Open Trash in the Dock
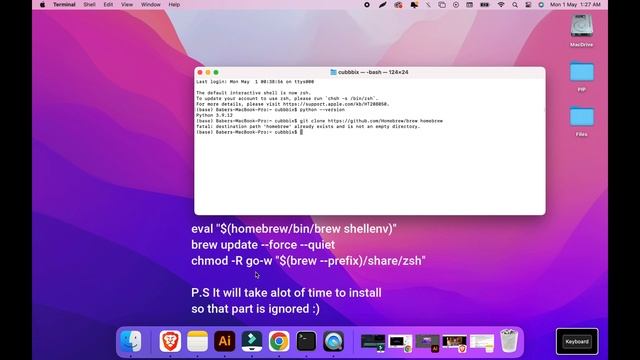This screenshot has height=360, width=640. (509, 341)
